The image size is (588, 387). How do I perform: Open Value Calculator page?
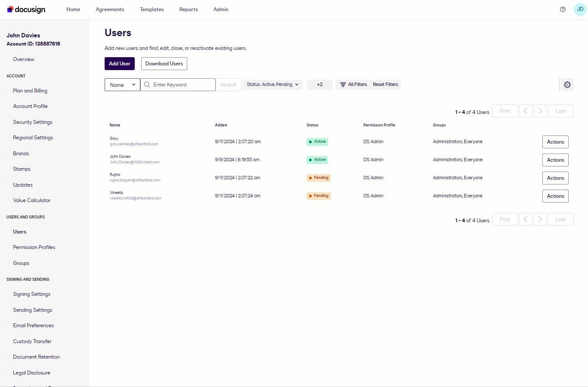point(32,200)
